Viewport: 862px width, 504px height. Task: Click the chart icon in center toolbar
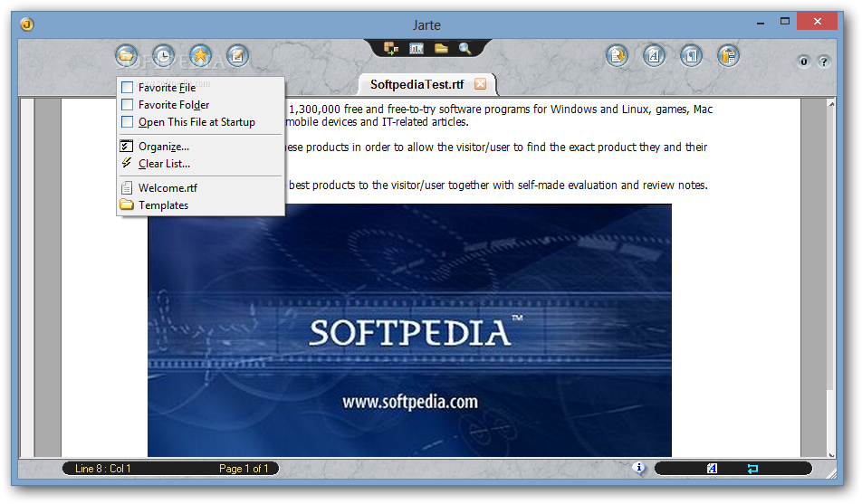[x=417, y=49]
